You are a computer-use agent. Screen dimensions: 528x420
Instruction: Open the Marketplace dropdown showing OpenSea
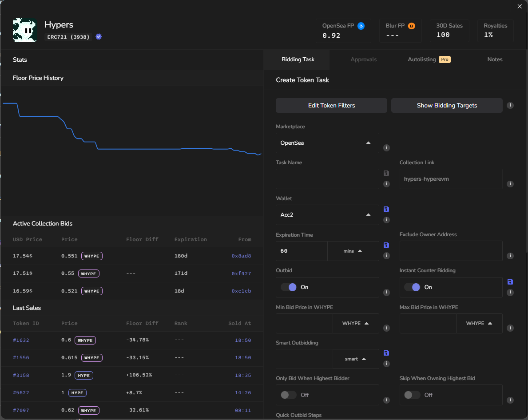click(x=327, y=143)
